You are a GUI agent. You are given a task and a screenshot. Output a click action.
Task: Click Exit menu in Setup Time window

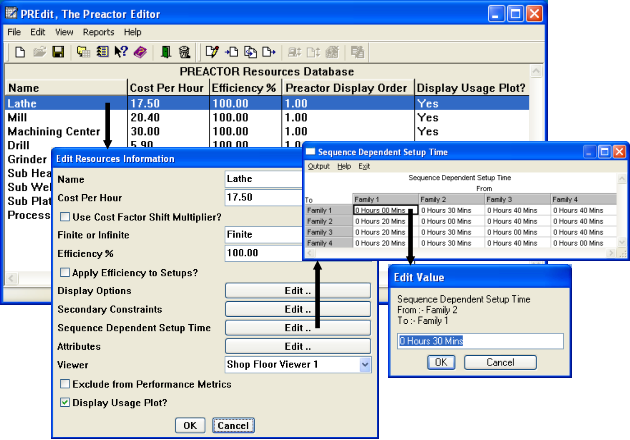click(x=364, y=166)
